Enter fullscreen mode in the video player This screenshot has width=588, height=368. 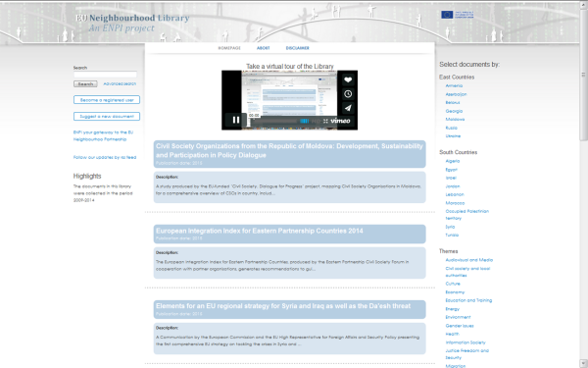tap(325, 121)
